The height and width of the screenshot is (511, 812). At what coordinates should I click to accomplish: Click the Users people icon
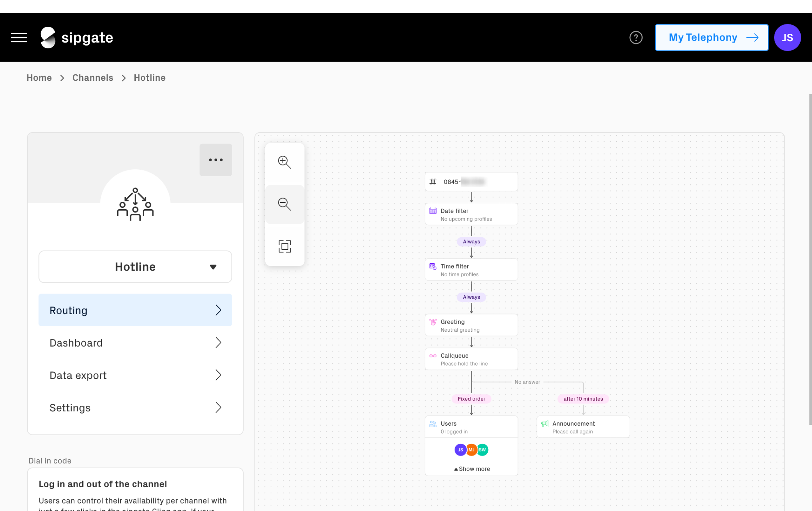tap(433, 423)
